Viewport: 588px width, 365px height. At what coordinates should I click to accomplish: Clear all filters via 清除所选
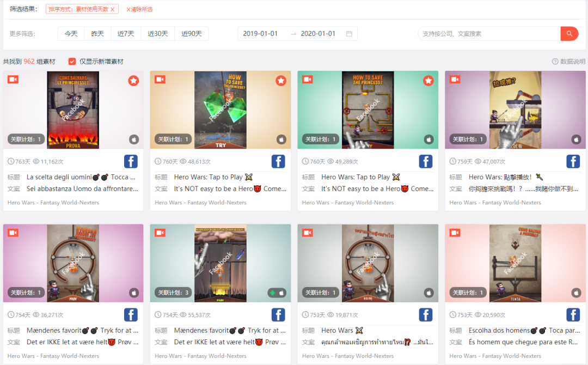(x=139, y=9)
